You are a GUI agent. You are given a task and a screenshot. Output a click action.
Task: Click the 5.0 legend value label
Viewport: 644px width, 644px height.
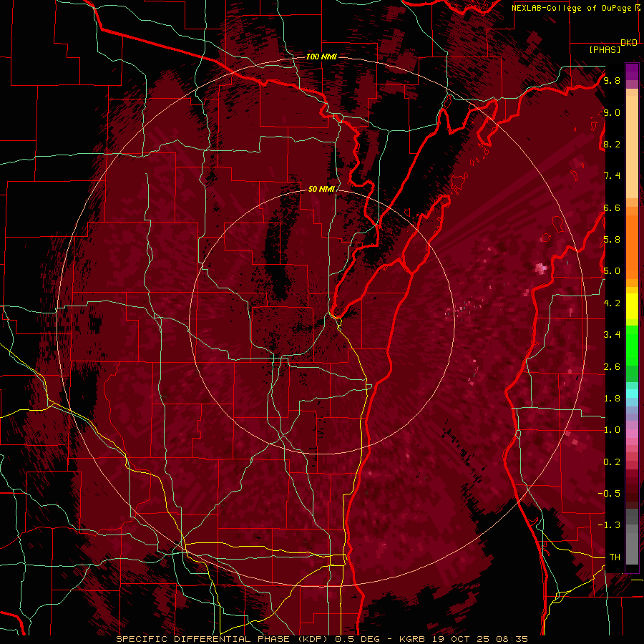pyautogui.click(x=612, y=271)
